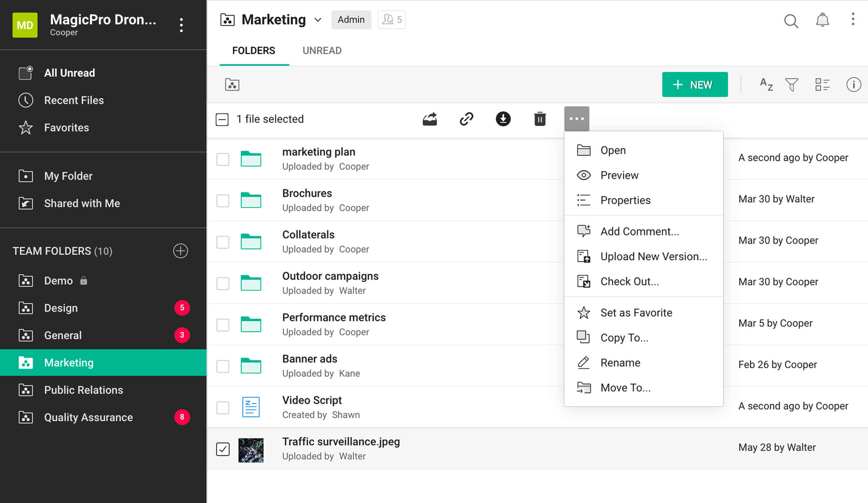Check the marketing plan folder checkbox
The height and width of the screenshot is (503, 868).
click(223, 159)
